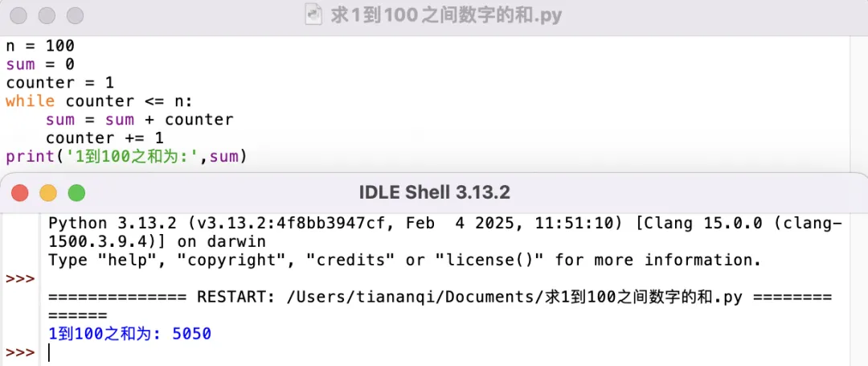Place cursor on the counter += 1 line
868x366 pixels.
[x=104, y=138]
